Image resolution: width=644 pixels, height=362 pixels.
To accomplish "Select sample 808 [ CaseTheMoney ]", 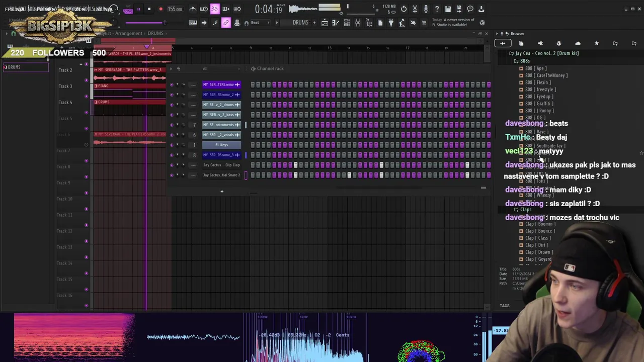I will tap(546, 75).
